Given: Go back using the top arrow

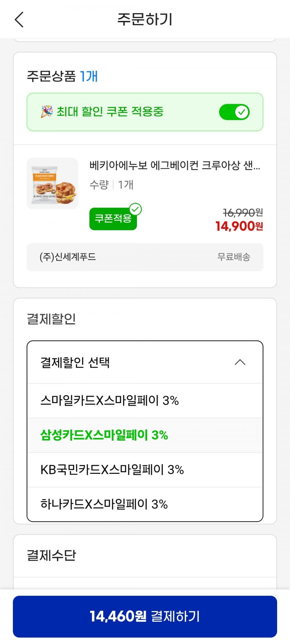Looking at the screenshot, I should [19, 20].
